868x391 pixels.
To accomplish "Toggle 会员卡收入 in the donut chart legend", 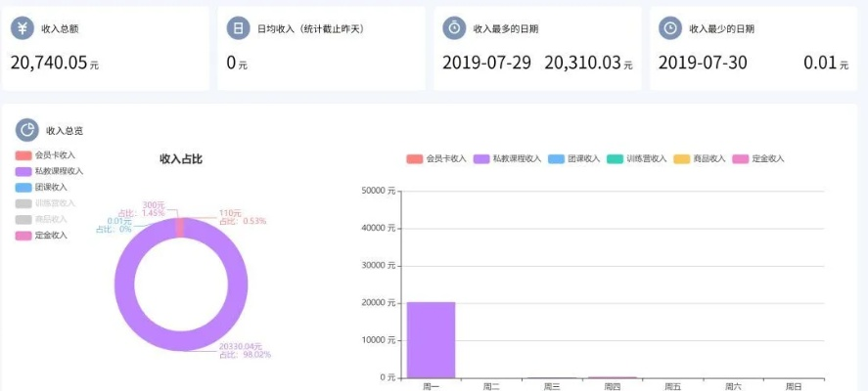I will click(x=45, y=155).
